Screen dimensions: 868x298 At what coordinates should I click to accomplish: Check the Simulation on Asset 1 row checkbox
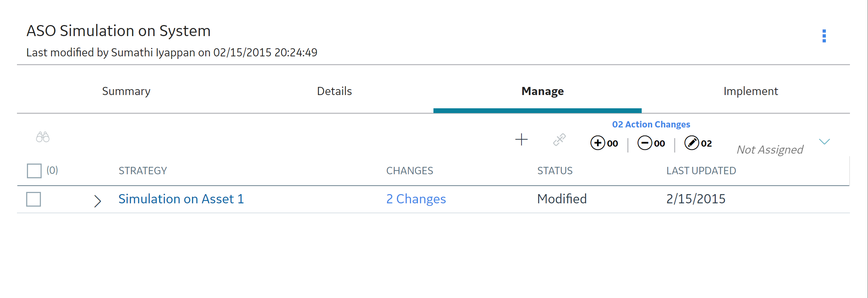click(x=34, y=199)
